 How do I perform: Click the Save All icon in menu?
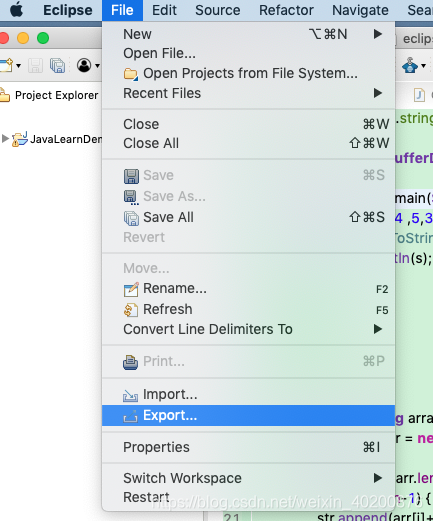tap(131, 218)
